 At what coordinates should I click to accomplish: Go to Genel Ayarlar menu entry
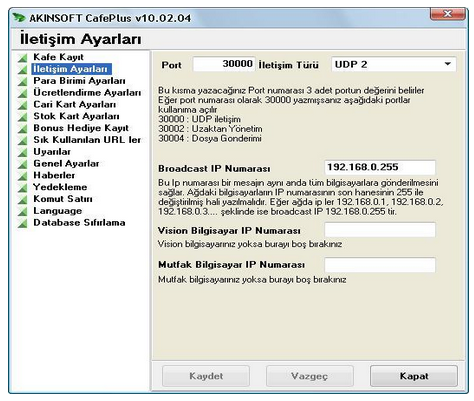click(x=66, y=163)
